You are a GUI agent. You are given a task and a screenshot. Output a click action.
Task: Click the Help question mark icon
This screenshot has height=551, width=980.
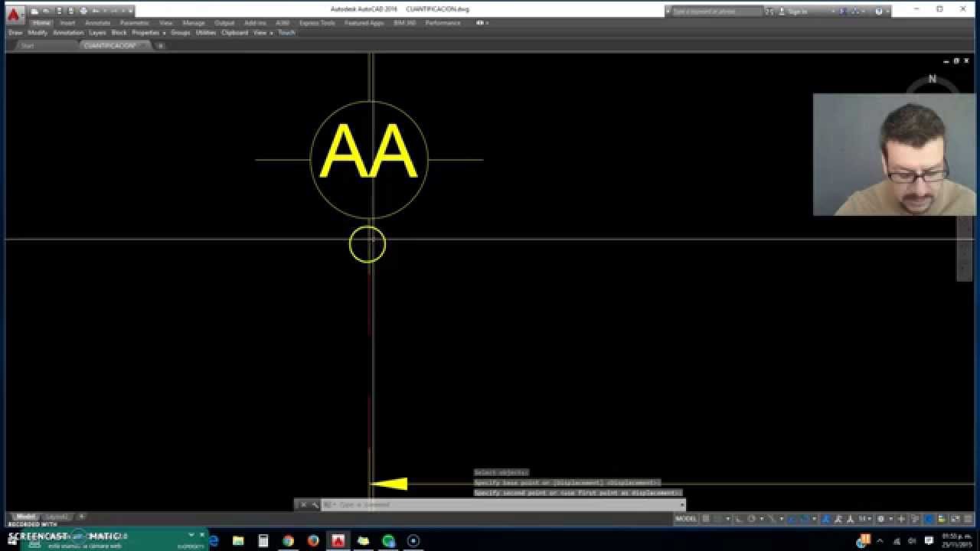[x=878, y=11]
